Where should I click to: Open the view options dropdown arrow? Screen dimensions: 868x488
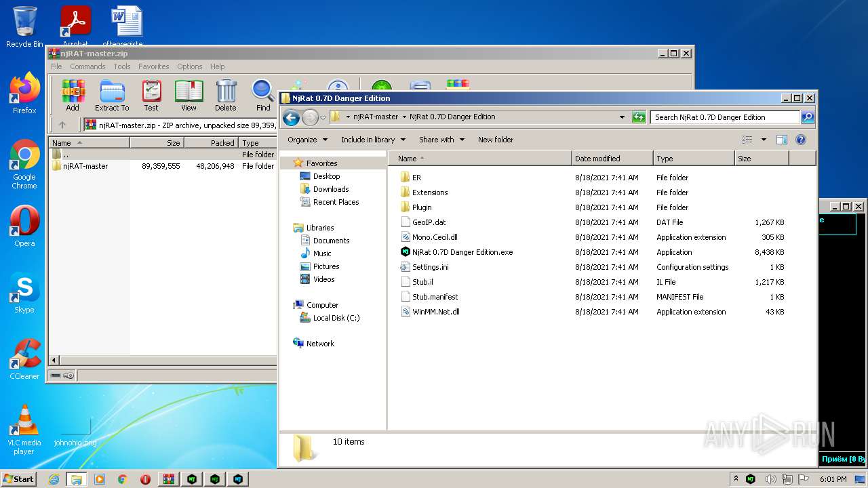[764, 140]
